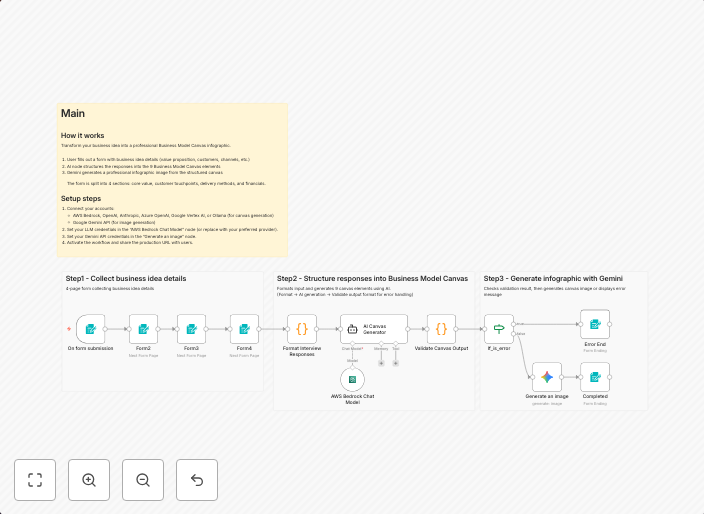
Task: Select the Form3 node
Action: click(x=192, y=329)
